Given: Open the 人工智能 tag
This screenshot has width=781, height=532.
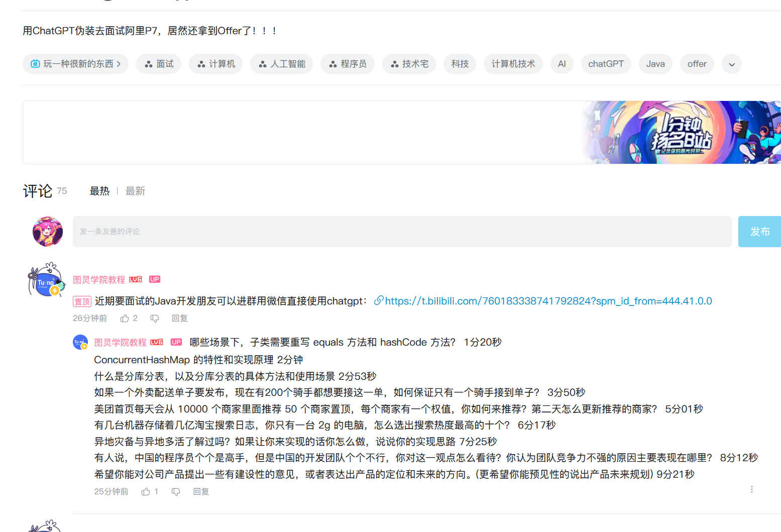Looking at the screenshot, I should pyautogui.click(x=281, y=64).
